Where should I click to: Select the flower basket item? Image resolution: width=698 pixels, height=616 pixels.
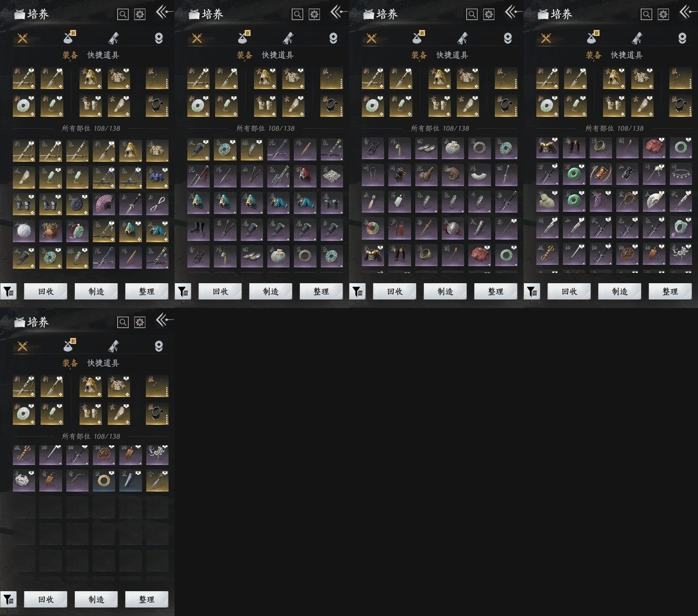[x=50, y=231]
